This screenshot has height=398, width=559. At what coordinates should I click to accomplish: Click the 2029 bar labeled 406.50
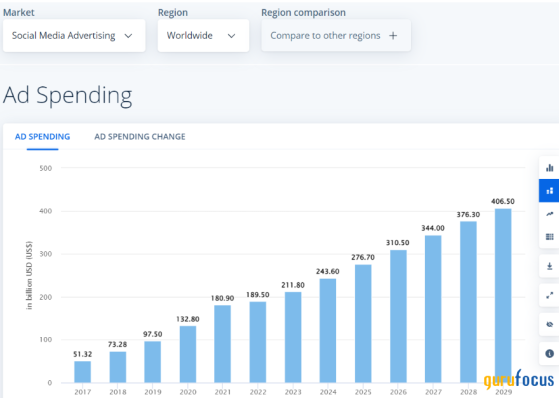[x=503, y=296]
